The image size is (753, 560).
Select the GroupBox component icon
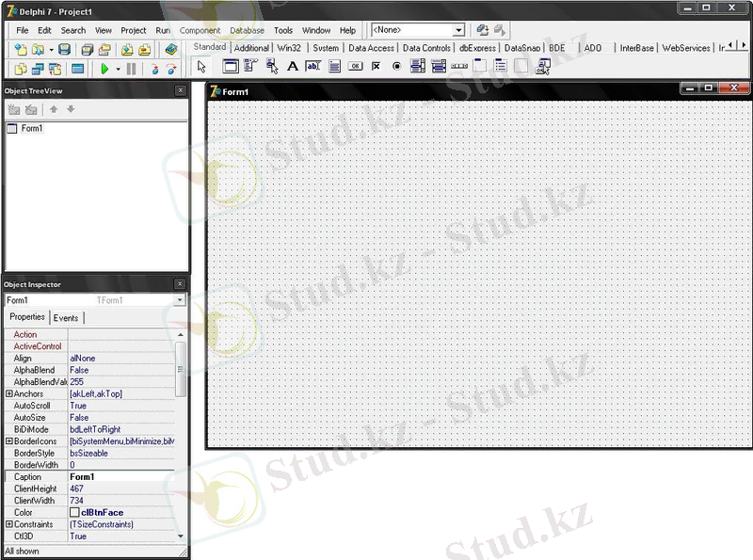[x=480, y=66]
